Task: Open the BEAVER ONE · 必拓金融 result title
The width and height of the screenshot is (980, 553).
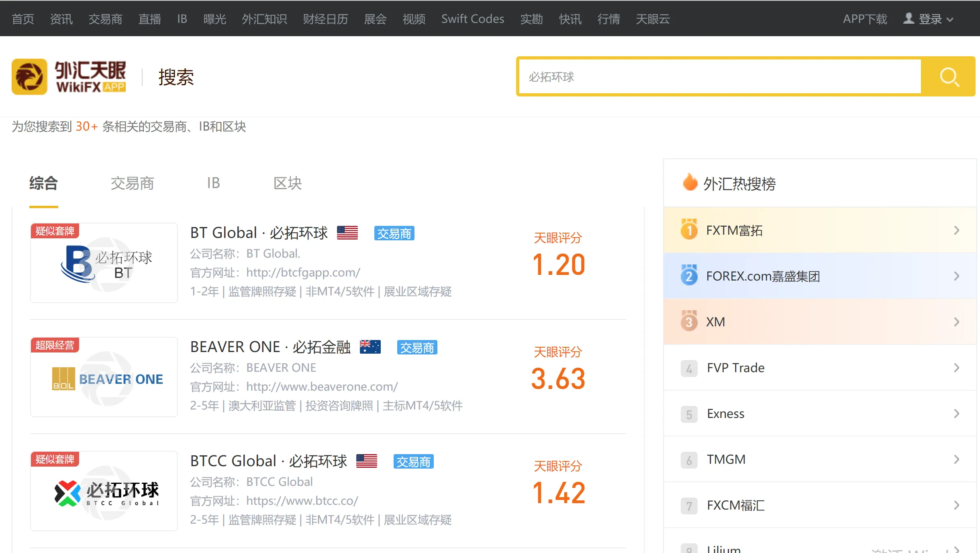Action: pos(271,347)
